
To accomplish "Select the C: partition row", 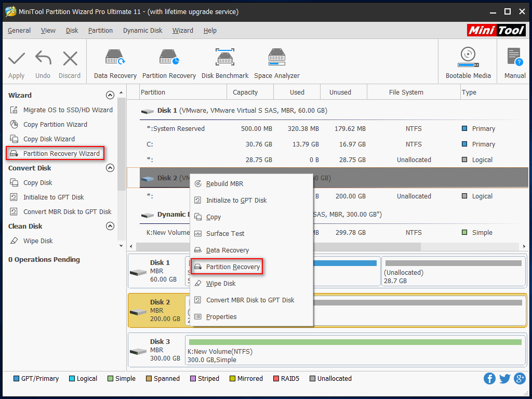I will (x=334, y=144).
